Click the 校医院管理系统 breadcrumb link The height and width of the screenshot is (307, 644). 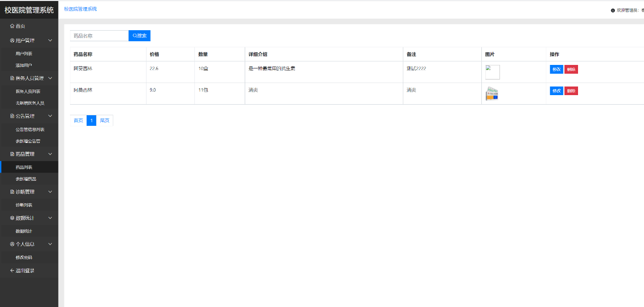81,9
